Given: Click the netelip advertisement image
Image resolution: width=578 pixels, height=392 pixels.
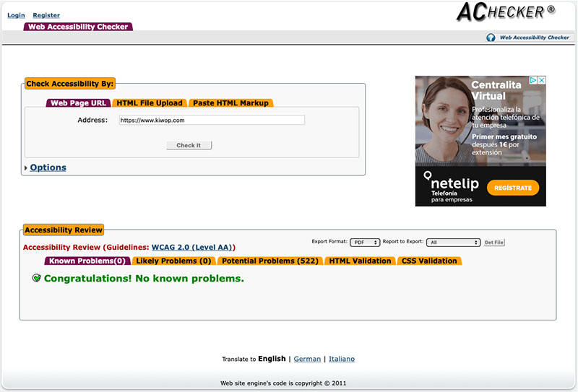Looking at the screenshot, I should tap(480, 141).
